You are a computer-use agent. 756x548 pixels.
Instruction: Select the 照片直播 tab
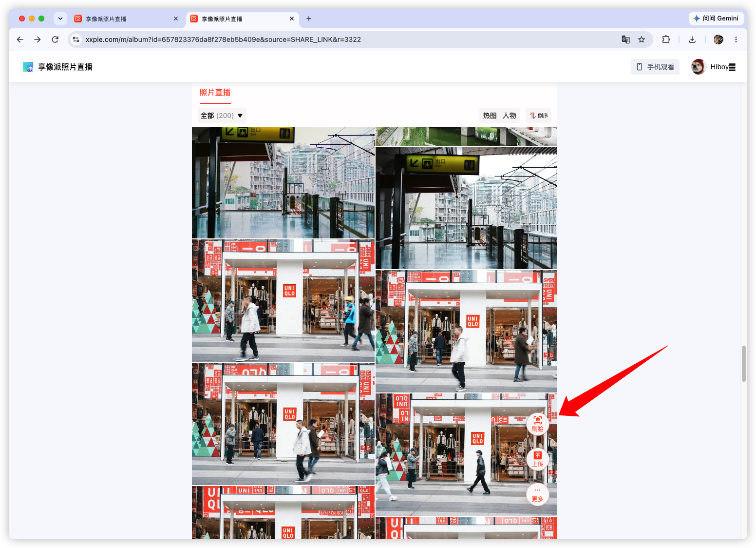(x=215, y=93)
